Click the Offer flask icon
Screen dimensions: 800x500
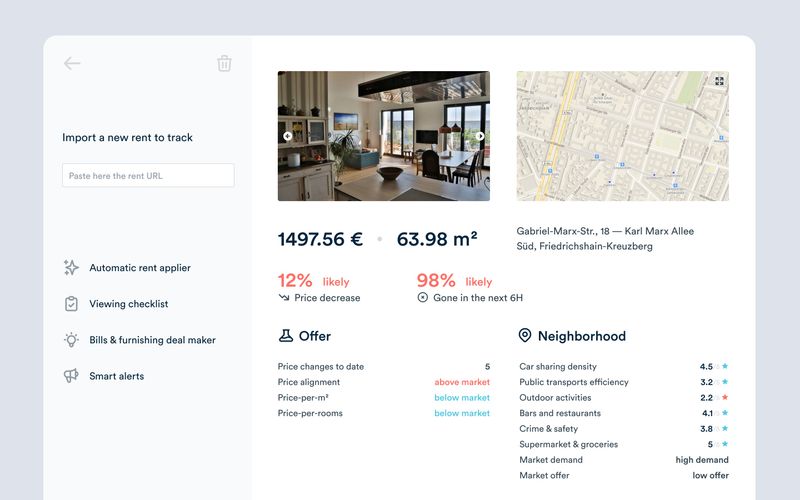pos(285,336)
